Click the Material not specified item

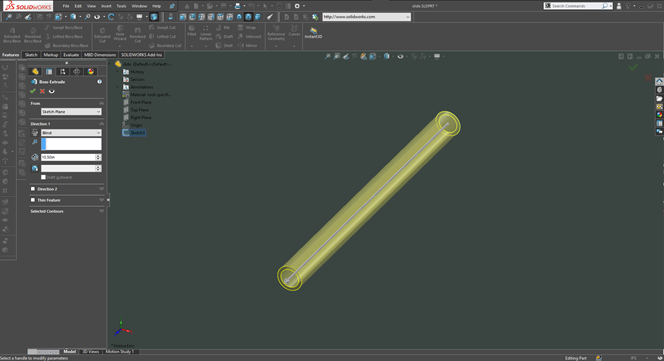click(147, 94)
